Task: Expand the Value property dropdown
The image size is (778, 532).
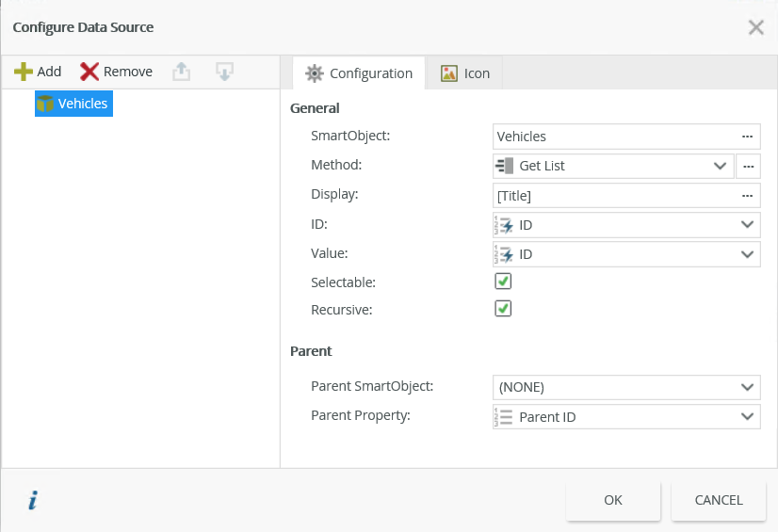Action: tap(626, 254)
